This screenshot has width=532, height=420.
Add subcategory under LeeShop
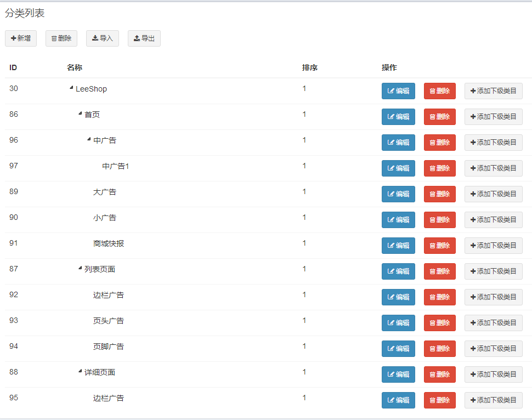(x=493, y=91)
